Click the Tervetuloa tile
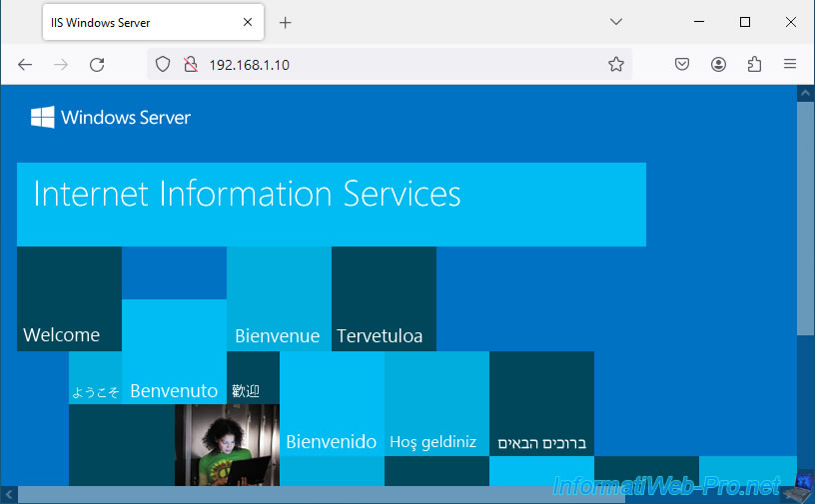 (x=385, y=298)
